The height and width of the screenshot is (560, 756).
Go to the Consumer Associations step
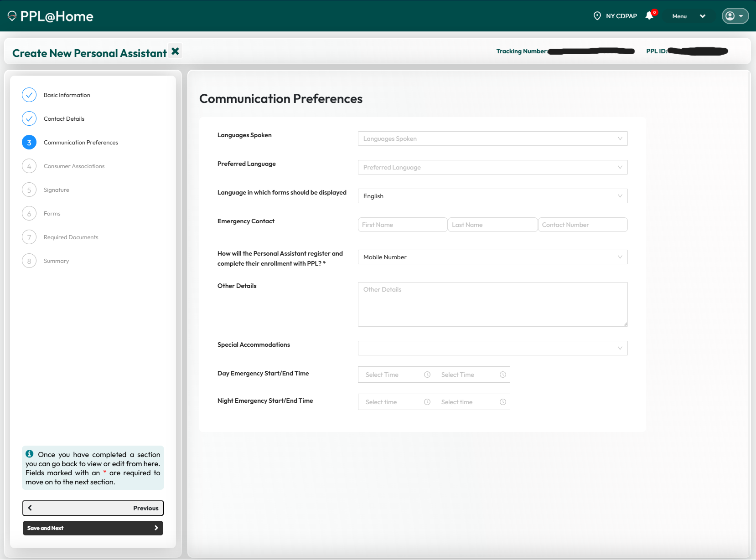74,166
